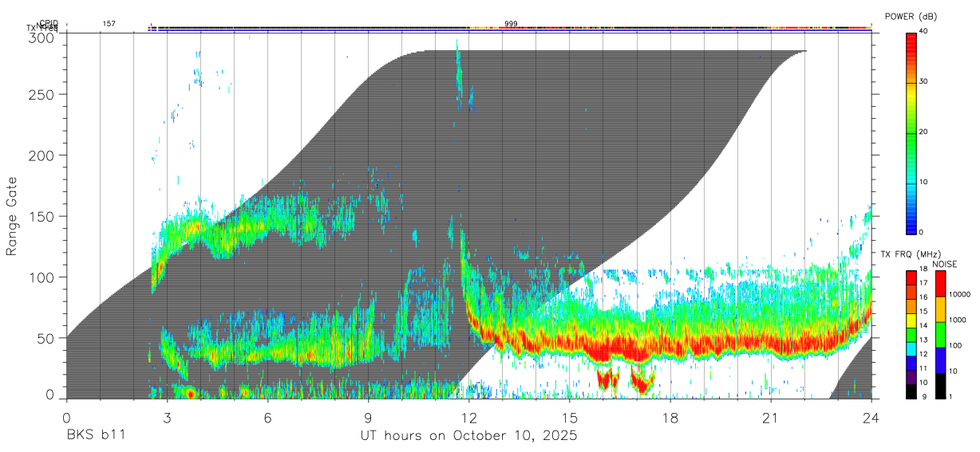Click the 30 label on the power scale
Screen dimensions: 980x452
pyautogui.click(x=925, y=81)
